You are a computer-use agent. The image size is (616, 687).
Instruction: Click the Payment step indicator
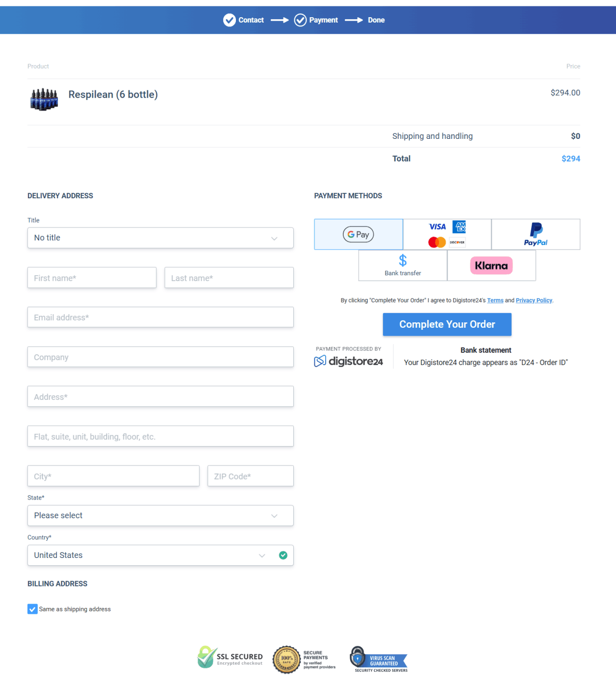click(300, 20)
